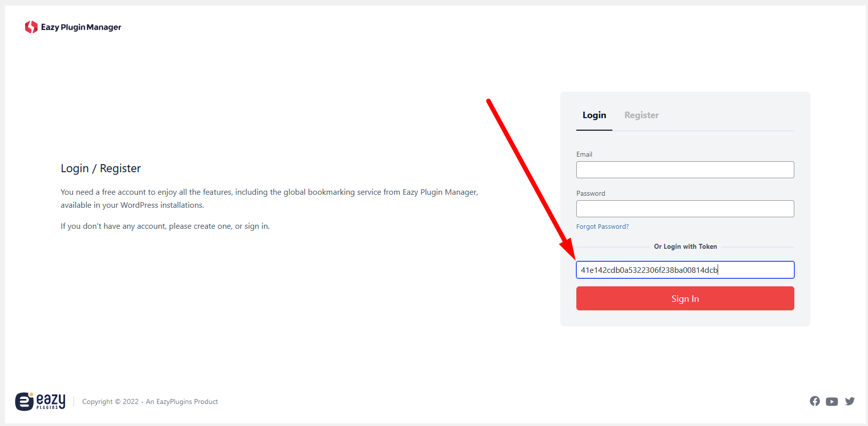Image resolution: width=868 pixels, height=426 pixels.
Task: Focus the Email input field
Action: click(x=685, y=170)
